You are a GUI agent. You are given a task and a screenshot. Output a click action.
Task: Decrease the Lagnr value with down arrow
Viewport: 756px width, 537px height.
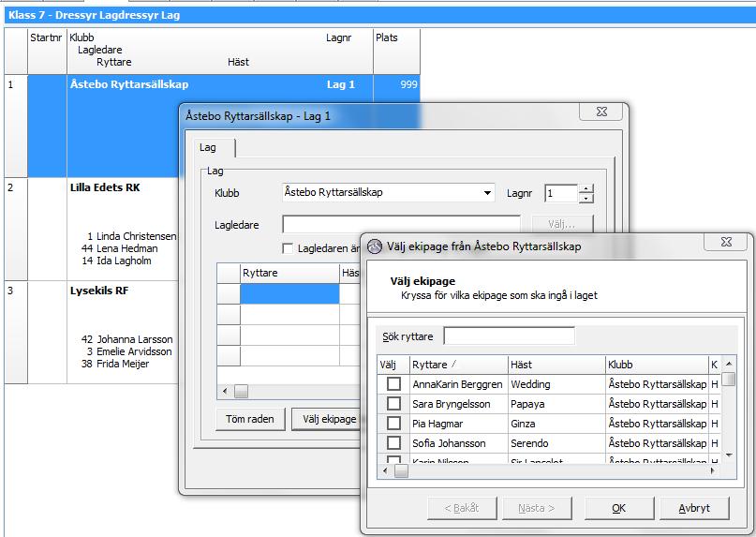[586, 198]
